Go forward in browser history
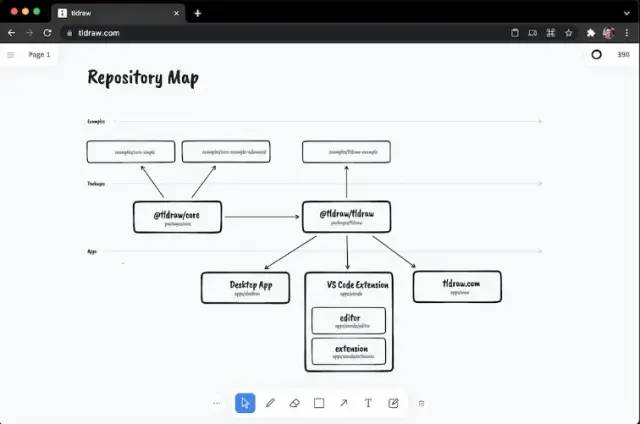 tap(29, 33)
